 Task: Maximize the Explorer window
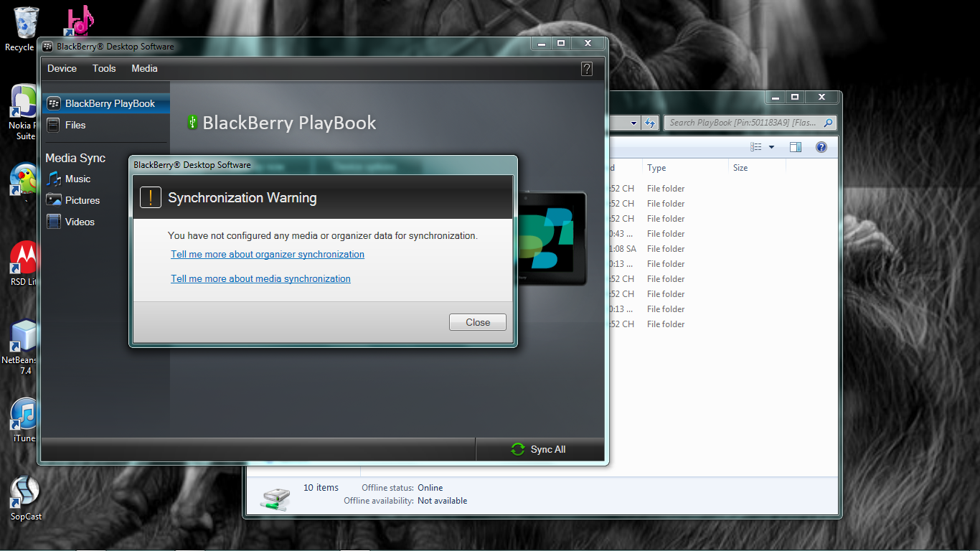795,97
